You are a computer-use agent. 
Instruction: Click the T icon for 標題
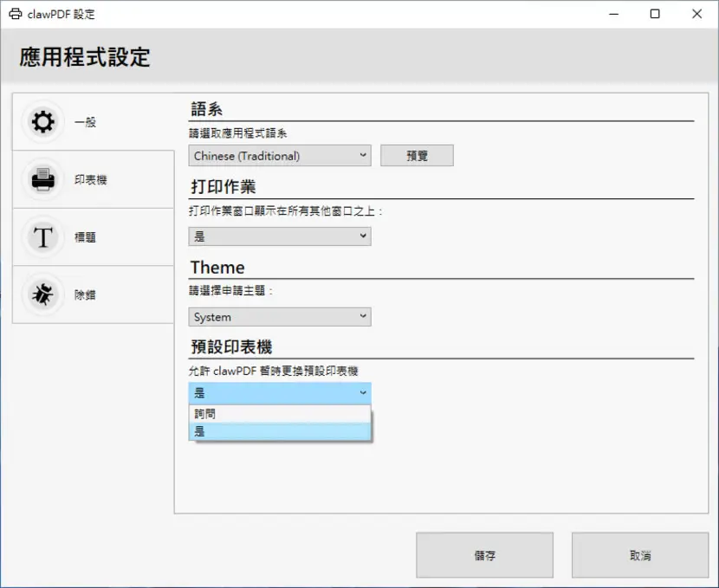43,237
